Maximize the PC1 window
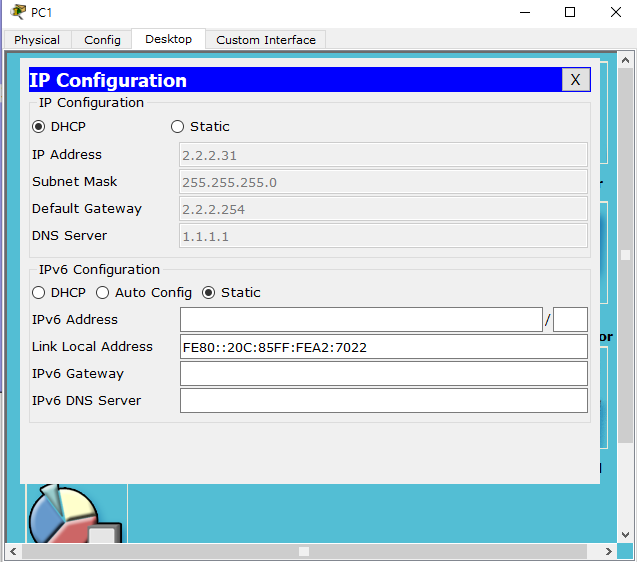The width and height of the screenshot is (637, 562). (570, 12)
